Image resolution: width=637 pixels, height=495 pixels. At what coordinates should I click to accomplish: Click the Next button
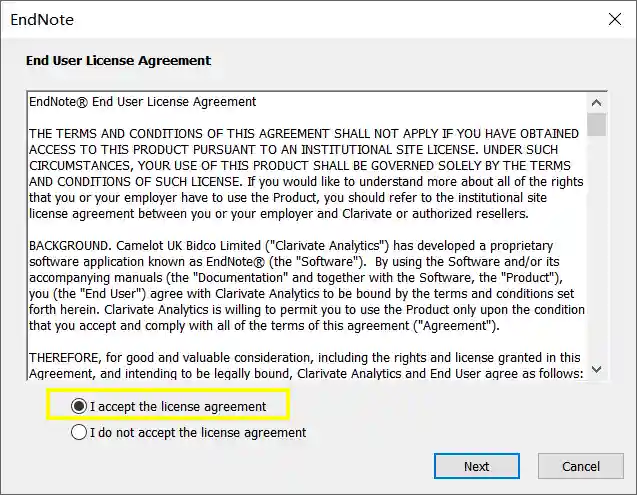pyautogui.click(x=476, y=466)
